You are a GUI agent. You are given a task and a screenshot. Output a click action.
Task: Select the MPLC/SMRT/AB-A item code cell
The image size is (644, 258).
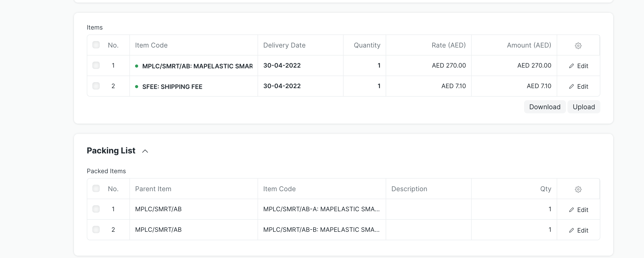point(321,209)
